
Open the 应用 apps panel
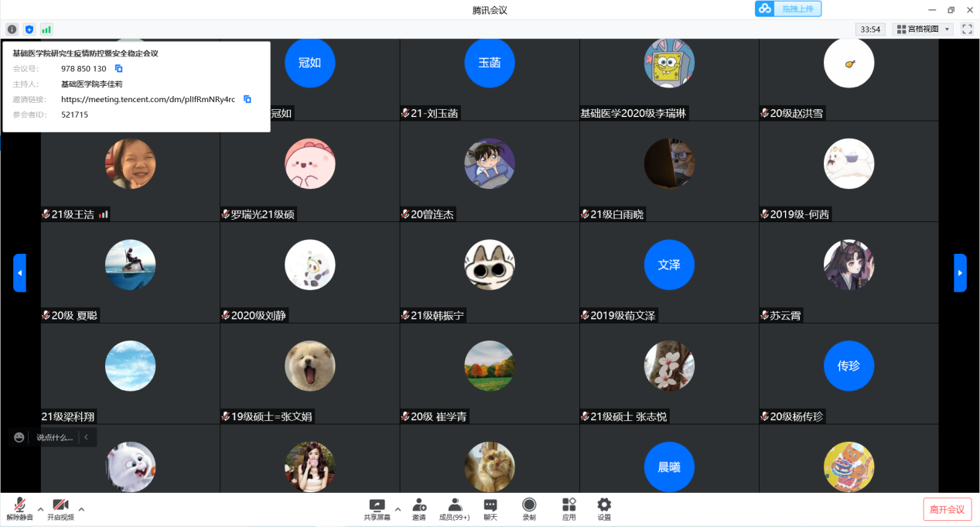tap(569, 508)
